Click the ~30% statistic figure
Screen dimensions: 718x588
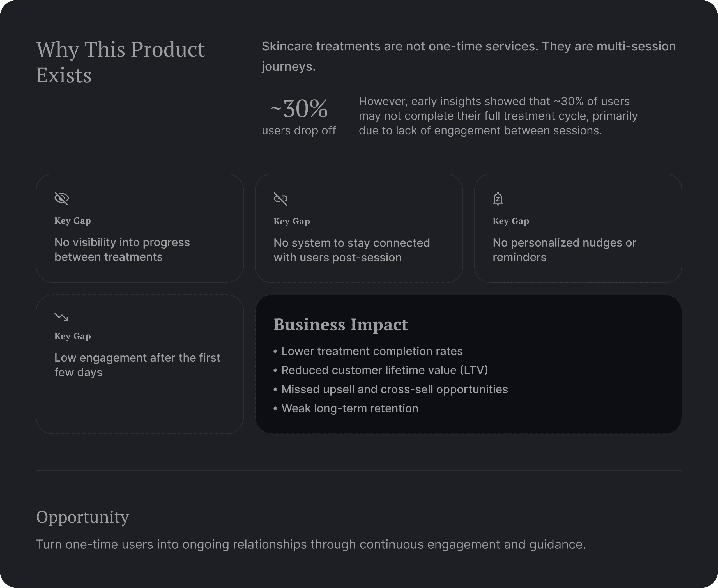pyautogui.click(x=299, y=109)
